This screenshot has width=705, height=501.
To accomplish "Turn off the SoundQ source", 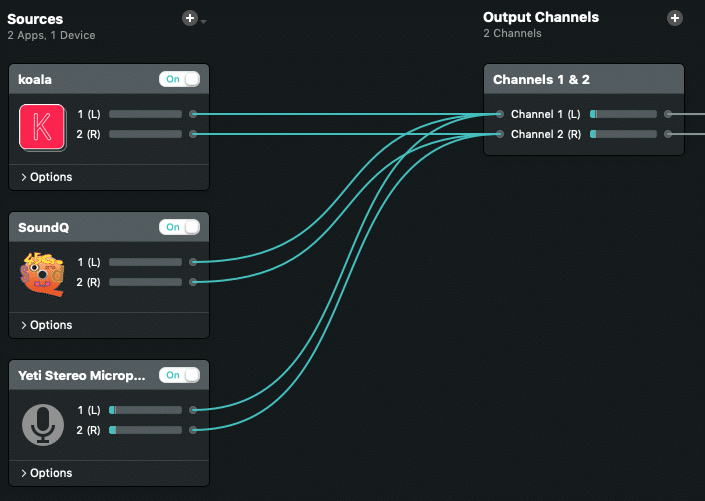I will pyautogui.click(x=179, y=227).
